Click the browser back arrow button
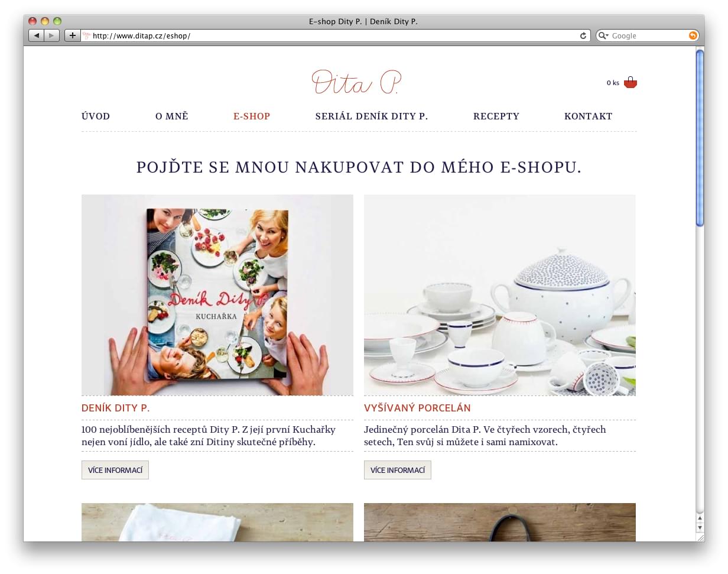The height and width of the screenshot is (574, 728). [36, 35]
